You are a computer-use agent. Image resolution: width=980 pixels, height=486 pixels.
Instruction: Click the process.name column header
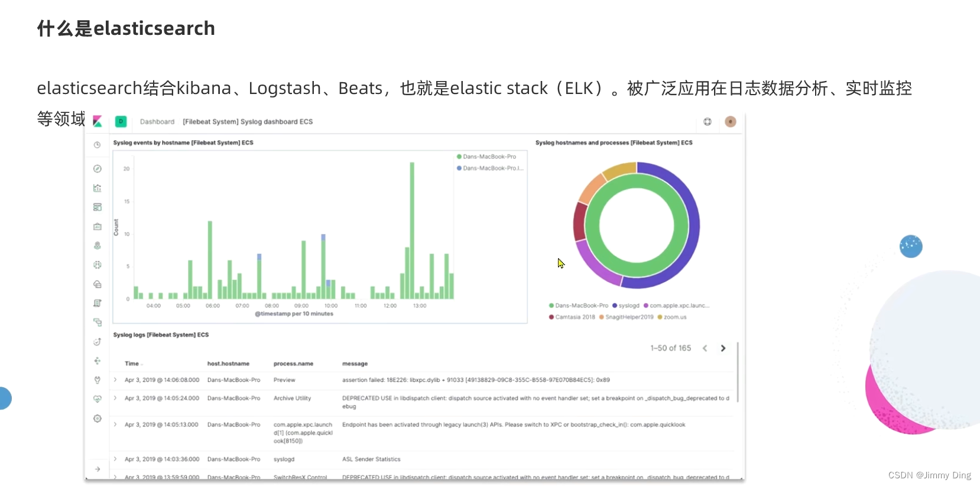(293, 364)
